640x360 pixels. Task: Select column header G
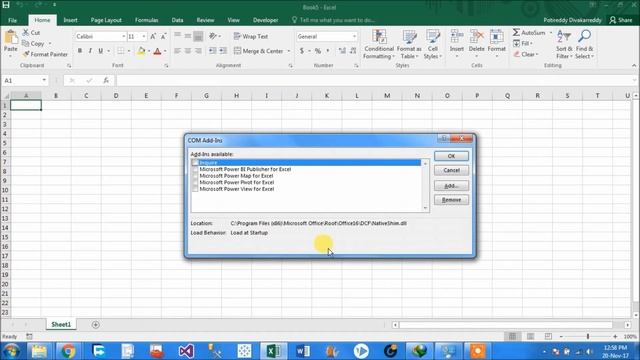pos(206,96)
